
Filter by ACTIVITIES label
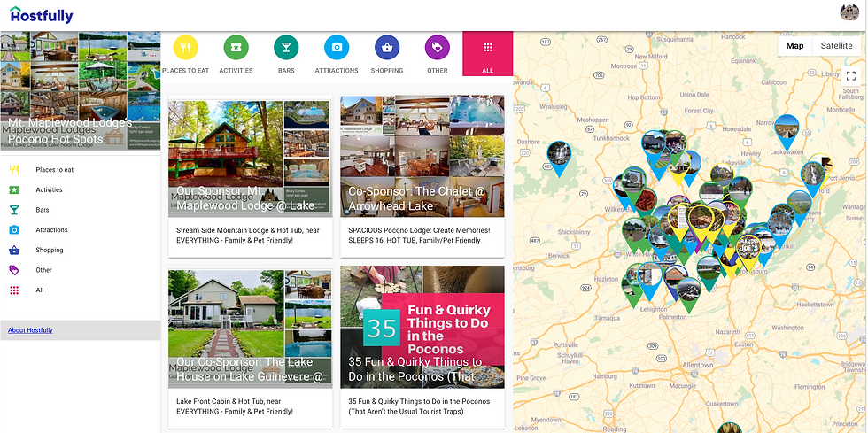[x=236, y=71]
